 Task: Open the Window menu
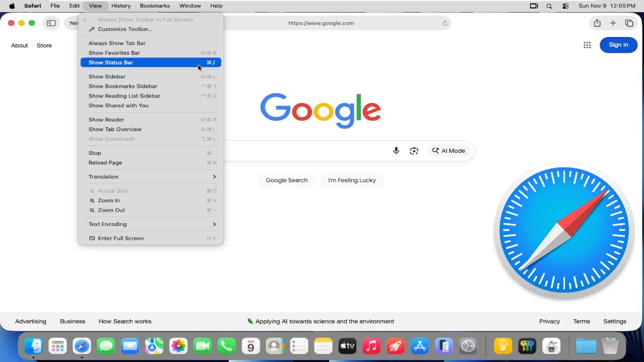point(190,6)
